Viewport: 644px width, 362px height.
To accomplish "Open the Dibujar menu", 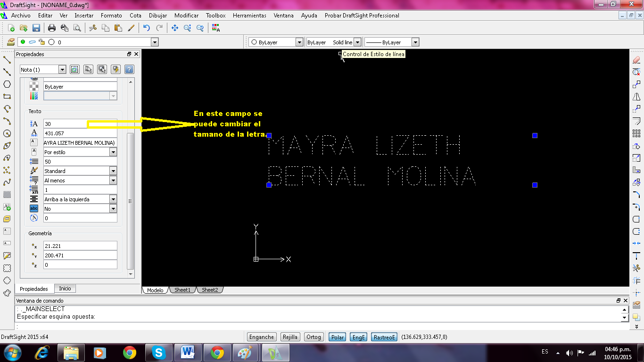I will (157, 16).
